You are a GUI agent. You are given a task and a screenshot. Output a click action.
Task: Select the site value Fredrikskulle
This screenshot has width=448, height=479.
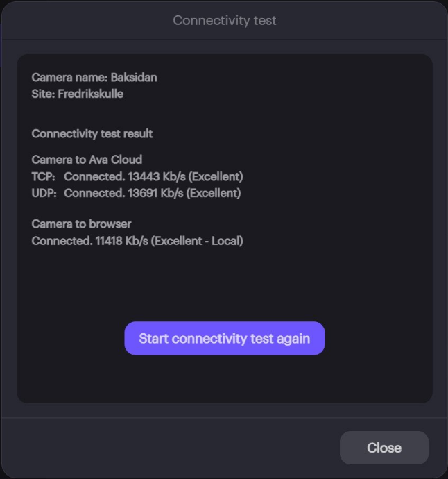[90, 93]
